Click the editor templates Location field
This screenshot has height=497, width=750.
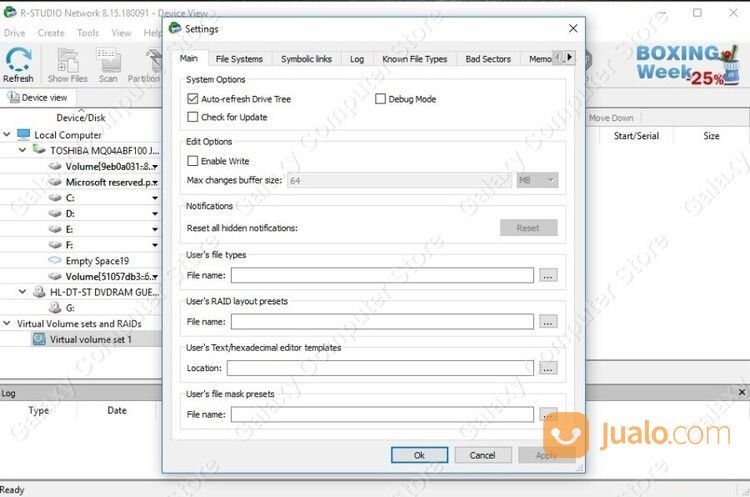(x=380, y=368)
